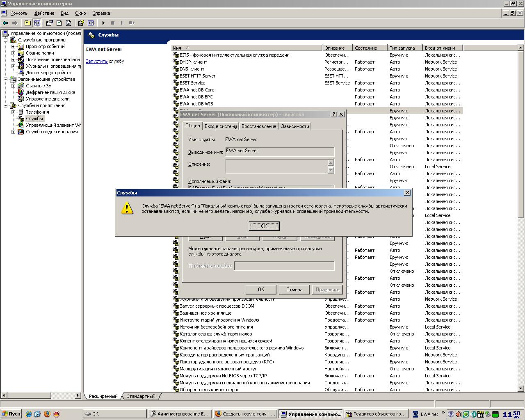Toggle the console tree show/hide icon
Screen dimensions: 525x420
tap(37, 23)
